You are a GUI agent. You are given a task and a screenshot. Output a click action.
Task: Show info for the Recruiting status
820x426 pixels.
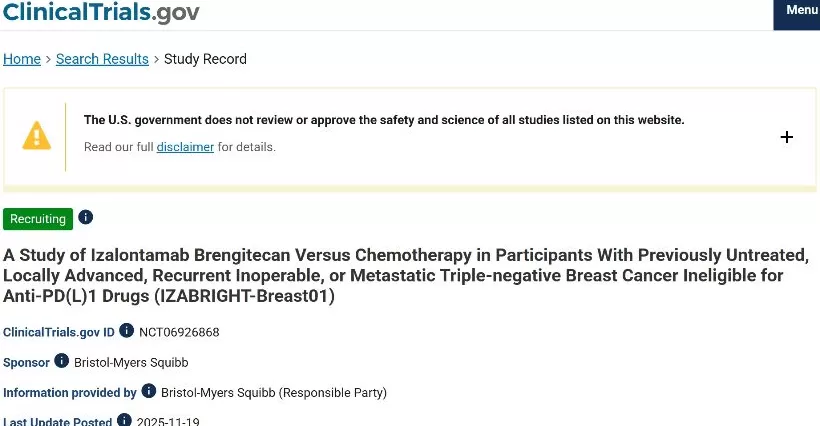tap(86, 217)
